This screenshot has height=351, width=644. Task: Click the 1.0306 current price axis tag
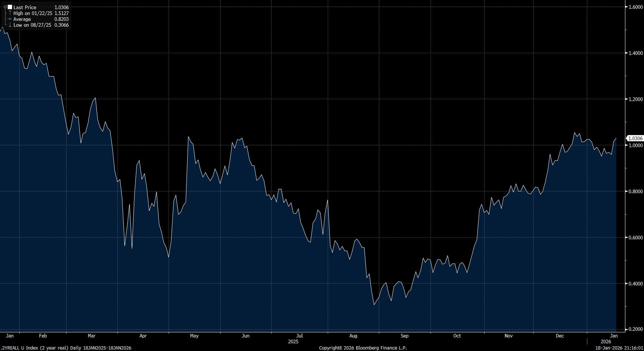[x=635, y=138]
